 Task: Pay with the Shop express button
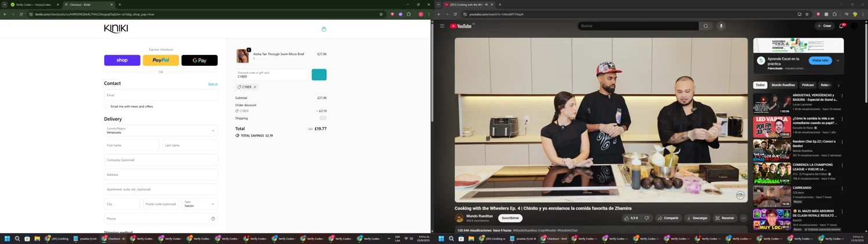122,60
